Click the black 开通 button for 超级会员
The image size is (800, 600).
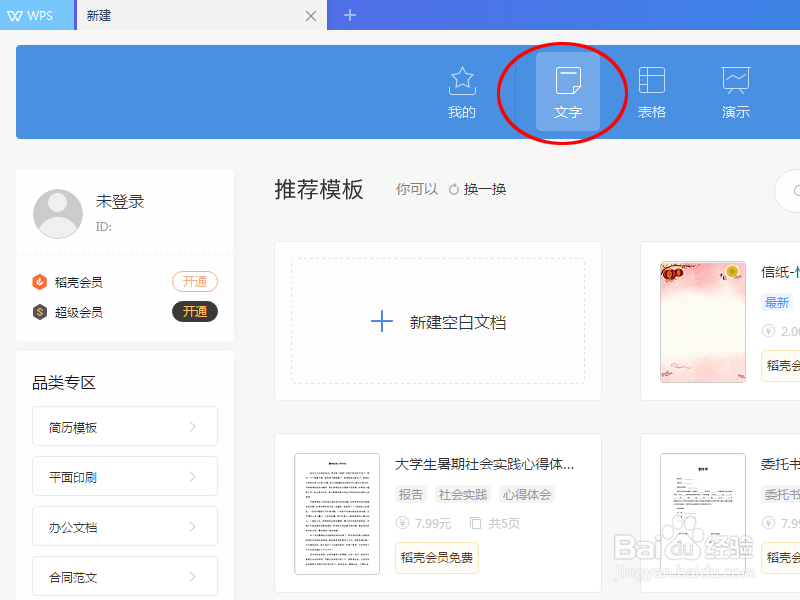194,311
